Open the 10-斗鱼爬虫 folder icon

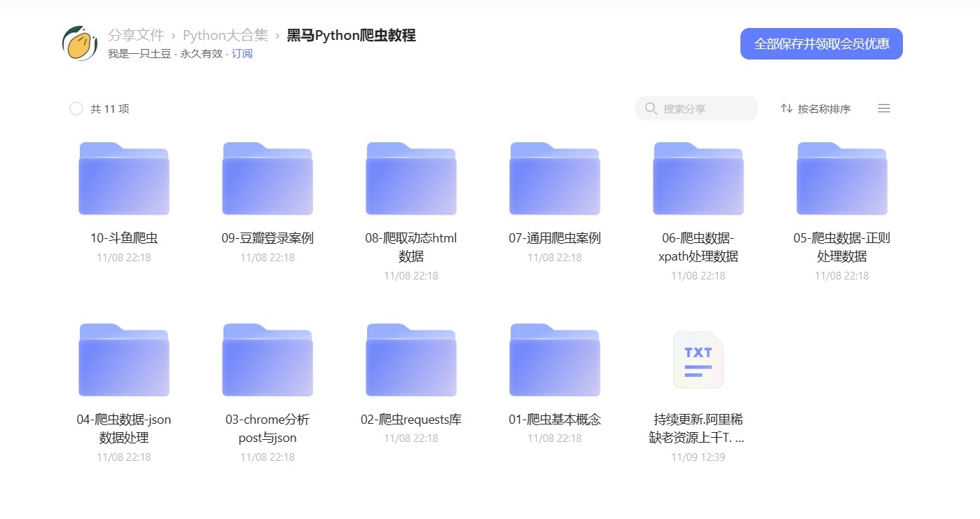click(124, 179)
